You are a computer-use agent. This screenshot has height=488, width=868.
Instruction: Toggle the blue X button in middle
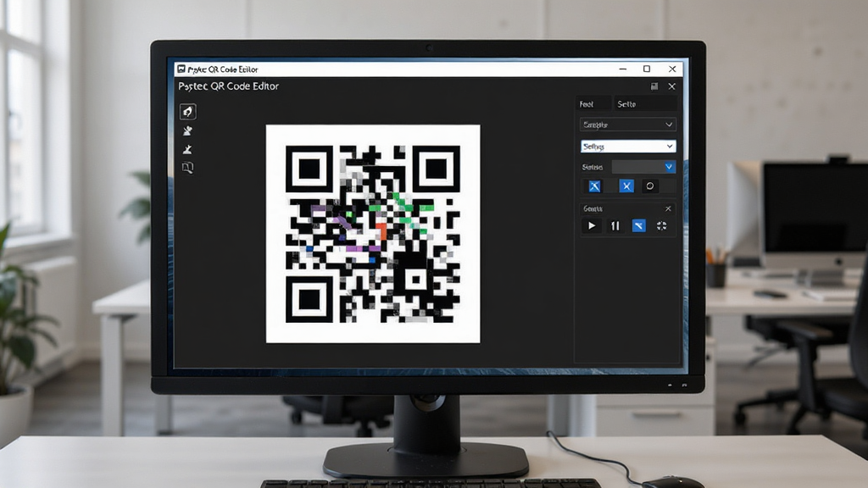click(x=626, y=186)
